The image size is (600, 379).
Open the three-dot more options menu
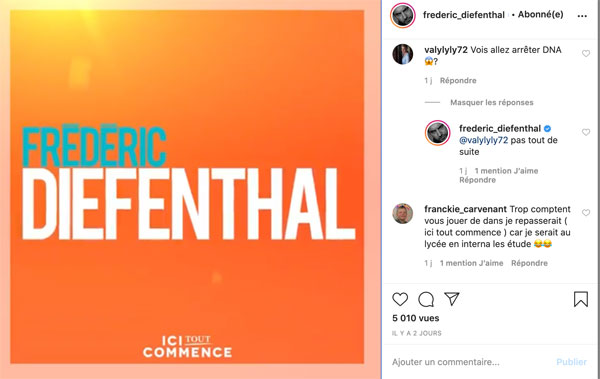tap(582, 16)
